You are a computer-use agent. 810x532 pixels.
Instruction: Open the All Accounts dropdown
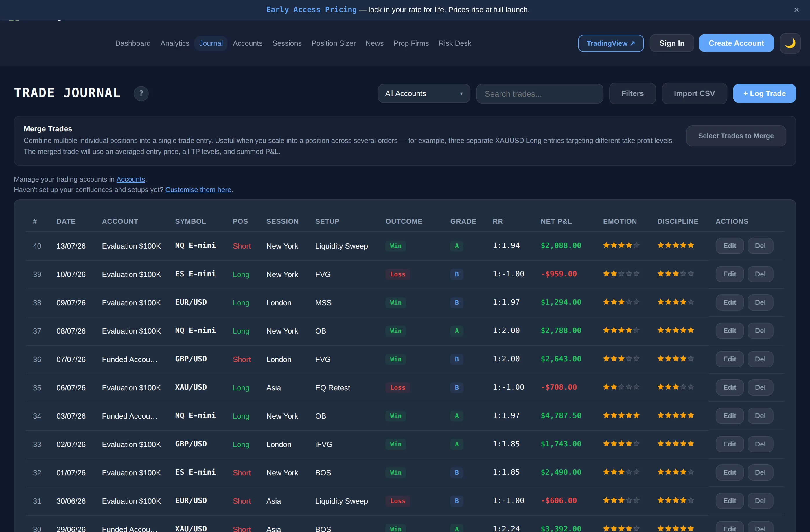tap(424, 94)
